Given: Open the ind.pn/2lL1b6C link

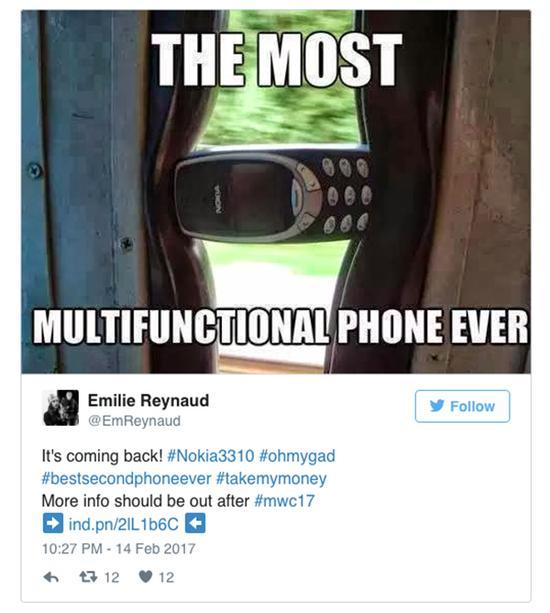Looking at the screenshot, I should 124,524.
